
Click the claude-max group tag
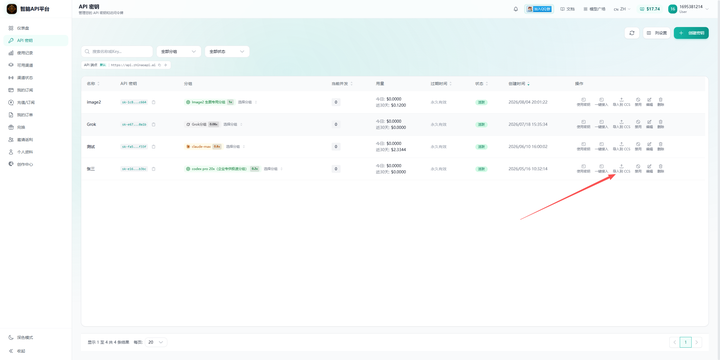[x=203, y=146]
